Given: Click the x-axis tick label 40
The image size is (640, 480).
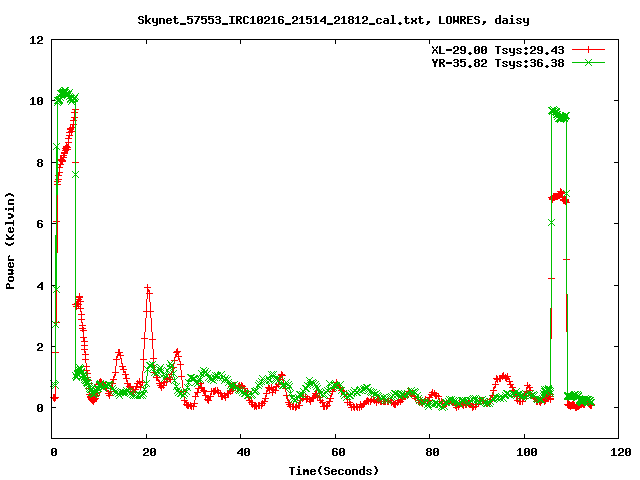Looking at the screenshot, I should [x=243, y=452].
